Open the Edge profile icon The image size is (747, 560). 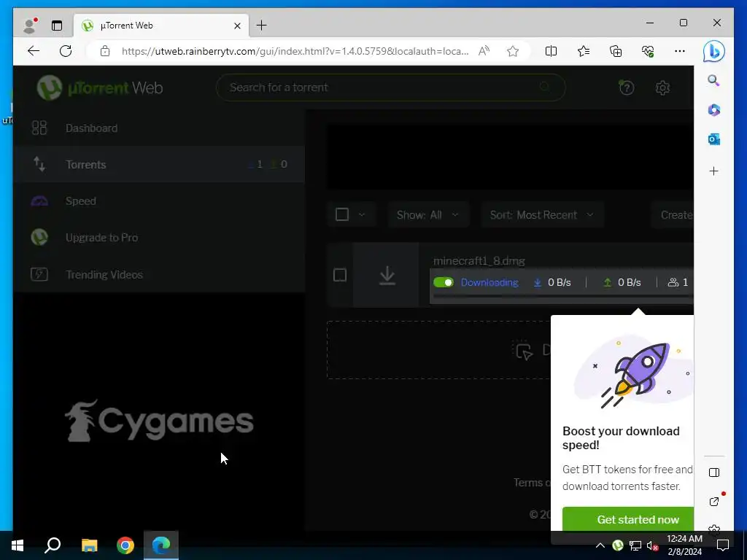pyautogui.click(x=31, y=26)
